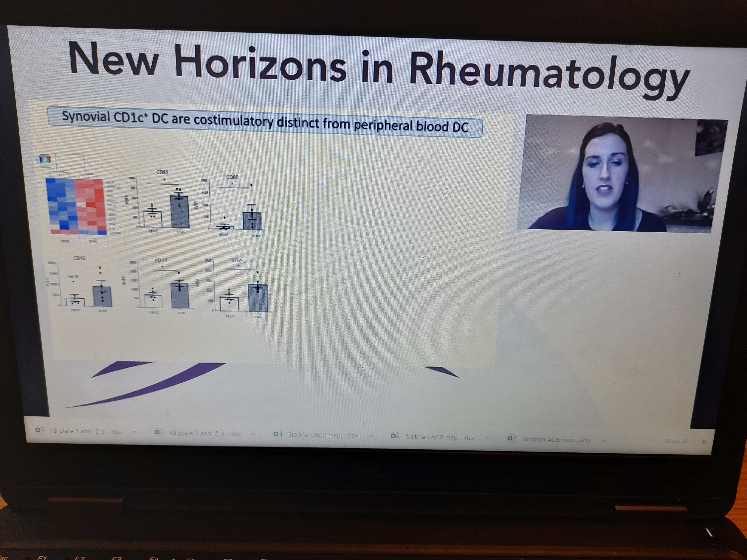Close the downloads bar with the X
This screenshot has width=747, height=560.
pyautogui.click(x=704, y=441)
